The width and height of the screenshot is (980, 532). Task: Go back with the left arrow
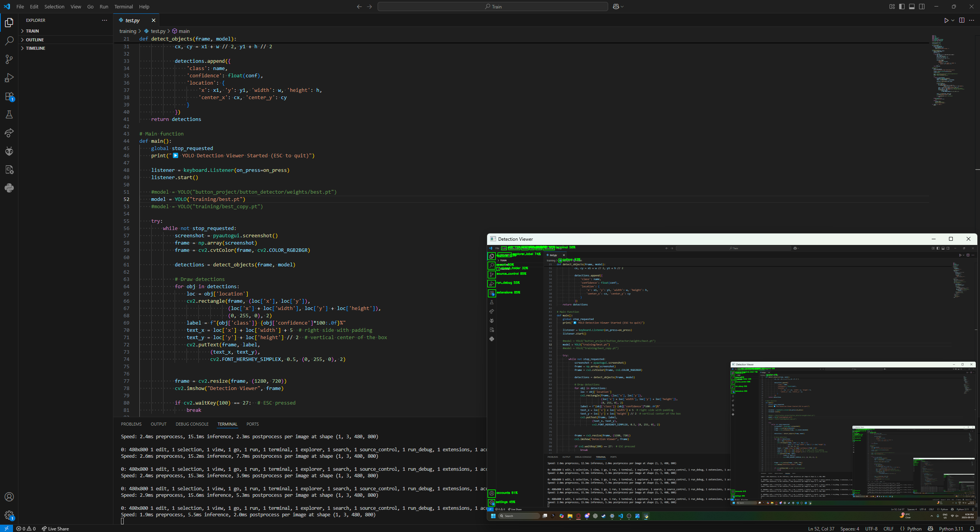359,7
